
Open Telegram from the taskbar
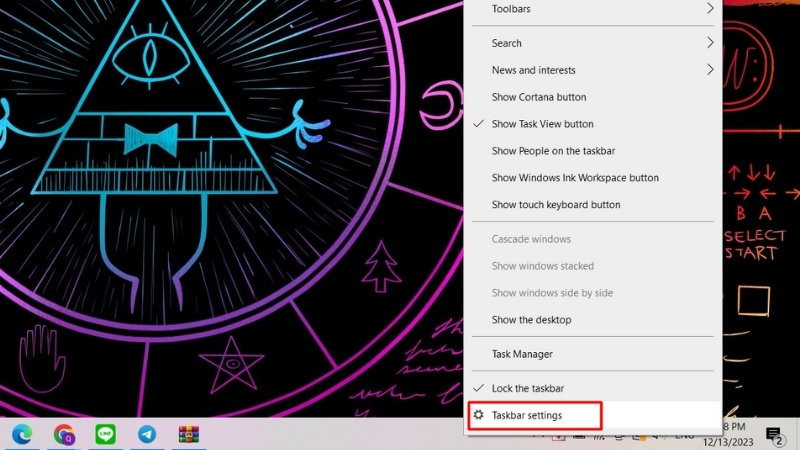[147, 435]
